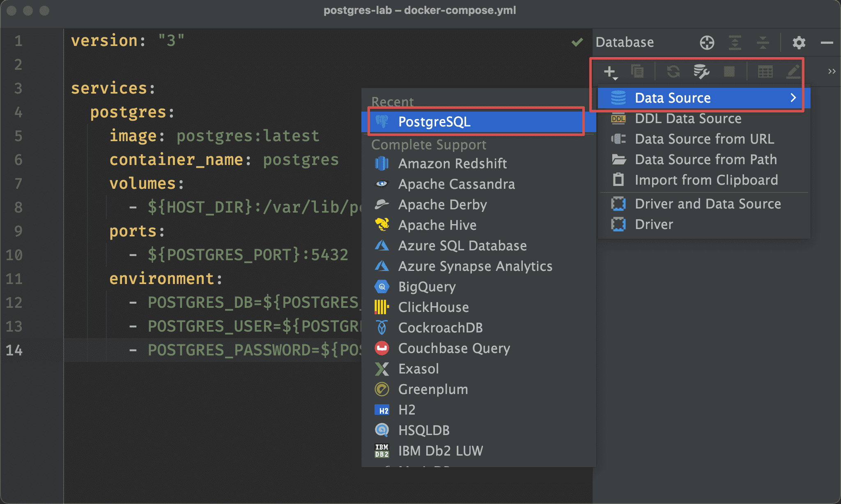Click the Refresh icon in Database toolbar

(x=673, y=71)
